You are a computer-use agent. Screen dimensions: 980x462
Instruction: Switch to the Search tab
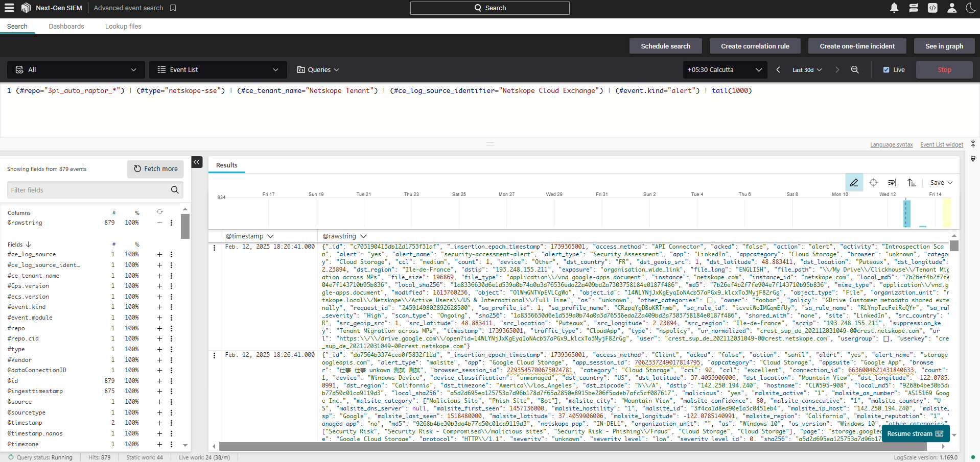17,27
